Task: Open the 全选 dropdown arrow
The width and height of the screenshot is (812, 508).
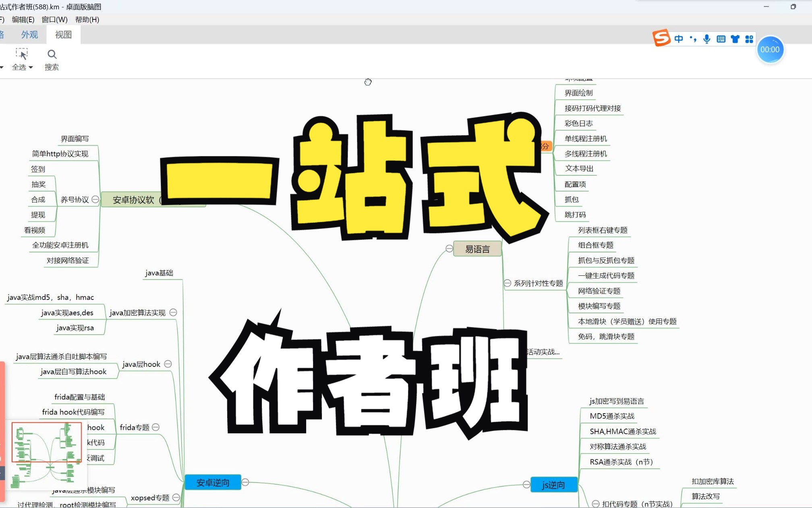Action: point(31,67)
